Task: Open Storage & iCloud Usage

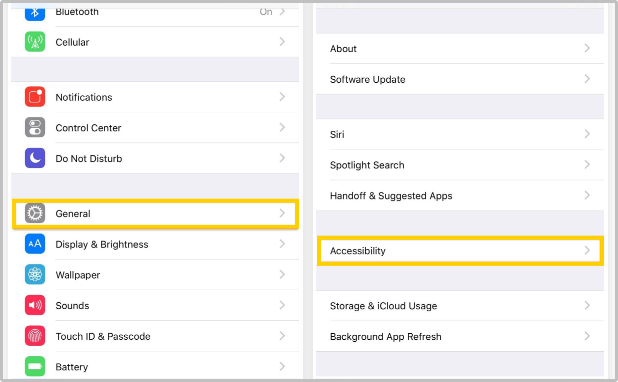Action: 460,306
